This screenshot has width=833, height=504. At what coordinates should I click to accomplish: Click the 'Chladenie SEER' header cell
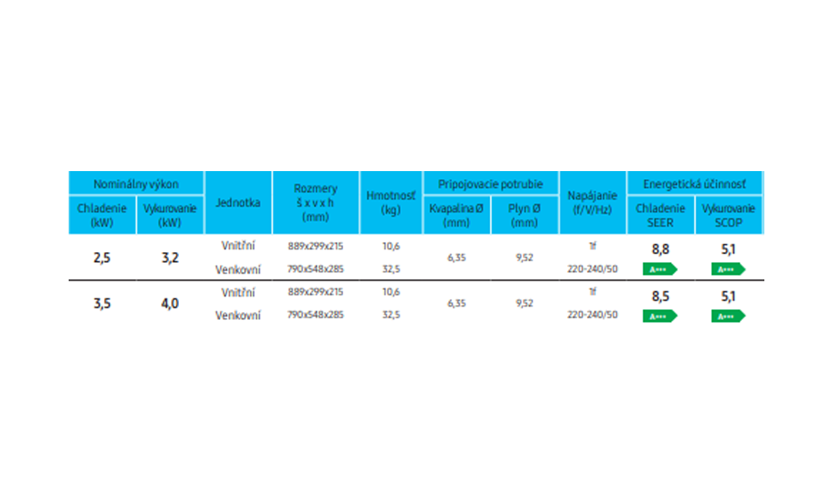point(660,215)
